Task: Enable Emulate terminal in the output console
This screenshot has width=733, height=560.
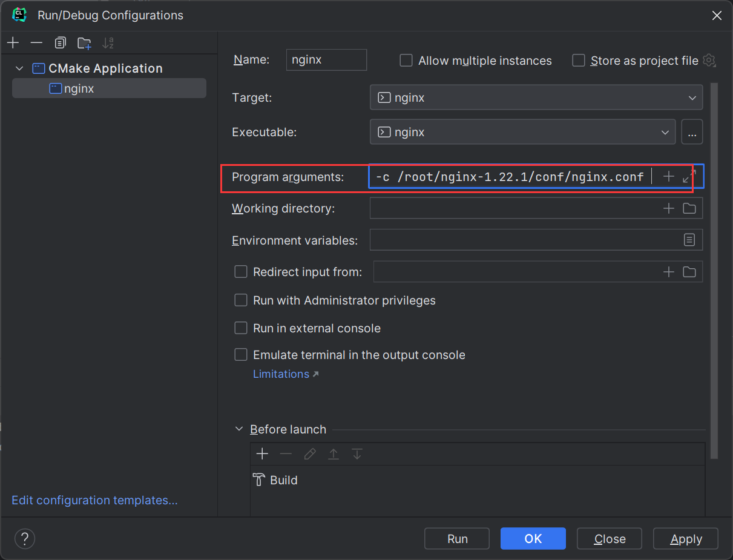Action: [241, 355]
